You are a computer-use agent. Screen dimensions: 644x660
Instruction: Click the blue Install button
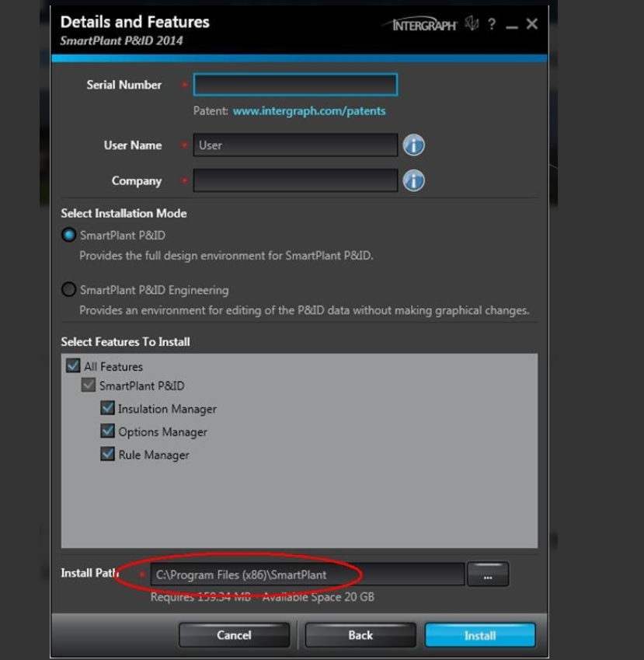[x=480, y=635]
